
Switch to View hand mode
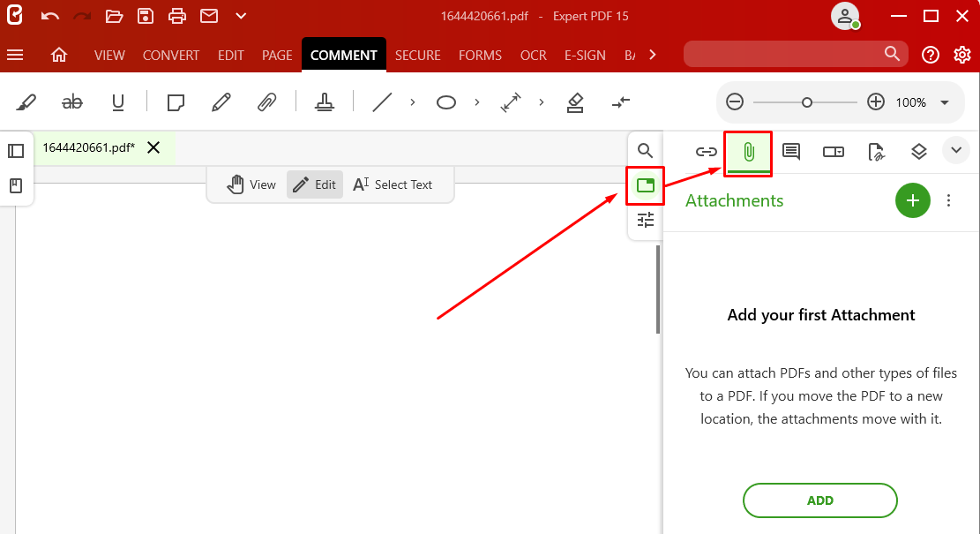pos(251,184)
